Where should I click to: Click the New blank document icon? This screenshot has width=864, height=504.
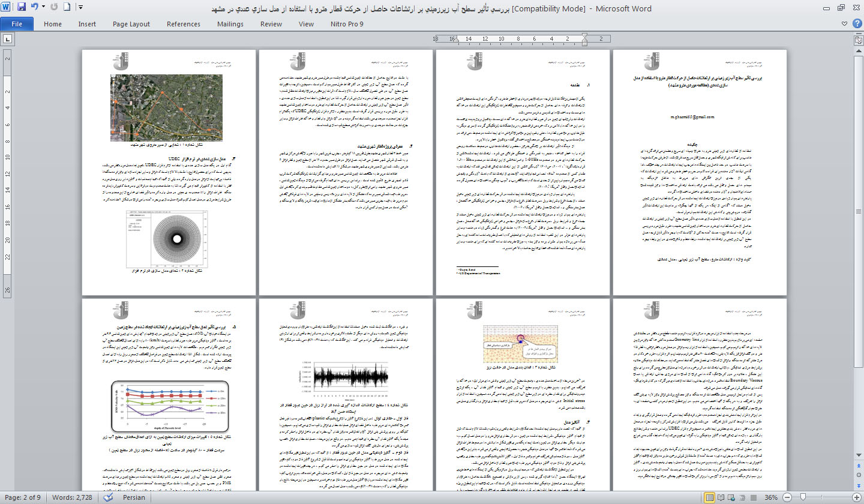[x=67, y=7]
